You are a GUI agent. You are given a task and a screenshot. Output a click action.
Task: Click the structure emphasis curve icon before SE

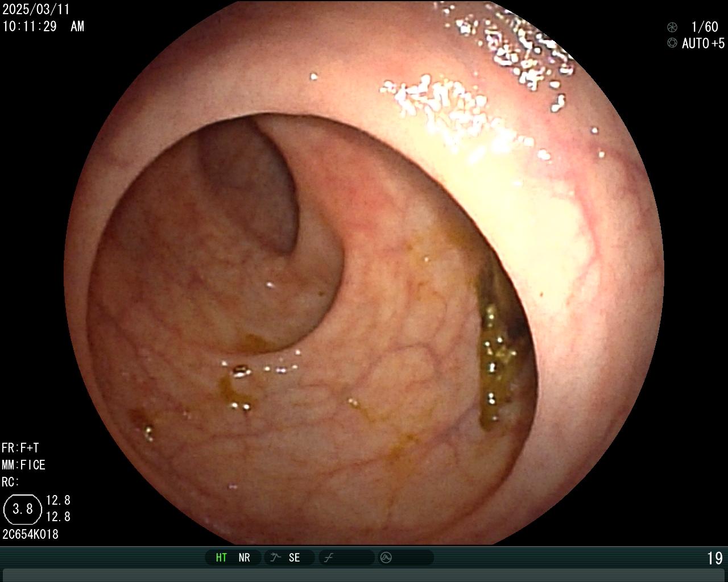pyautogui.click(x=275, y=558)
